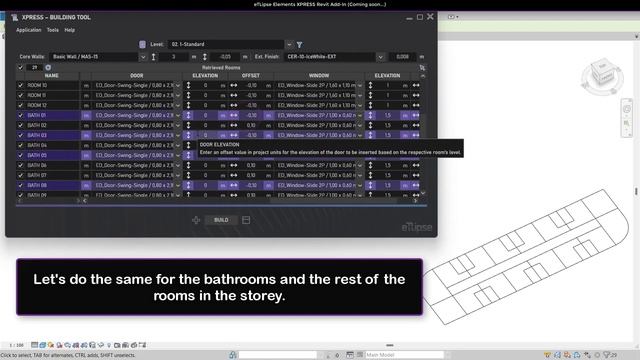Screen dimensions: 640x360
Task: Expand the Ext. Finish material dropdown
Action: (x=380, y=57)
